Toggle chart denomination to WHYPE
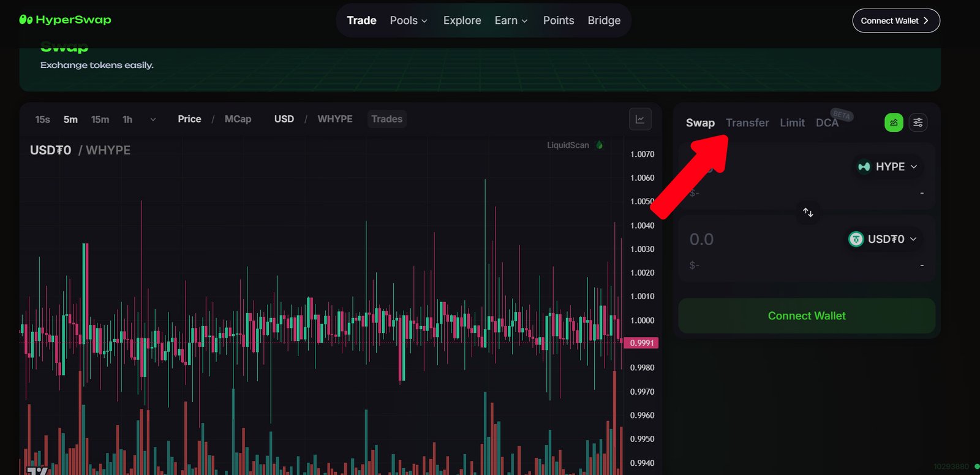This screenshot has width=980, height=475. [x=334, y=119]
